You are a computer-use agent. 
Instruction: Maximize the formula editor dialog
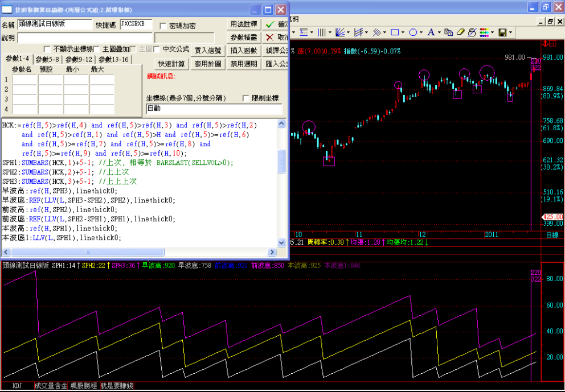(x=268, y=10)
